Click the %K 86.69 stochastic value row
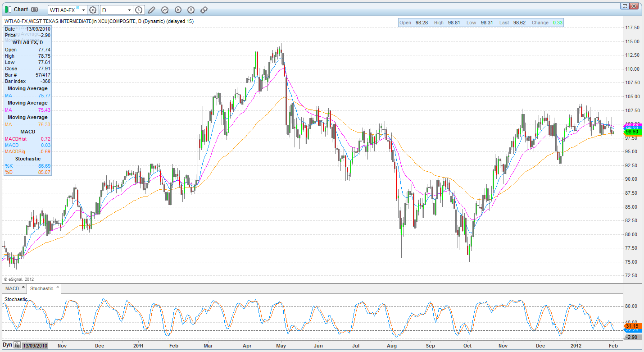 click(27, 166)
